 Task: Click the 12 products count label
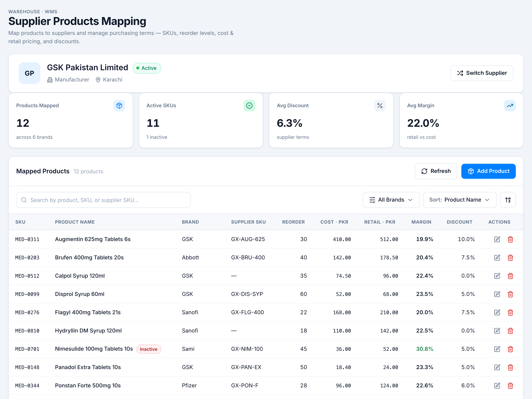pos(89,172)
